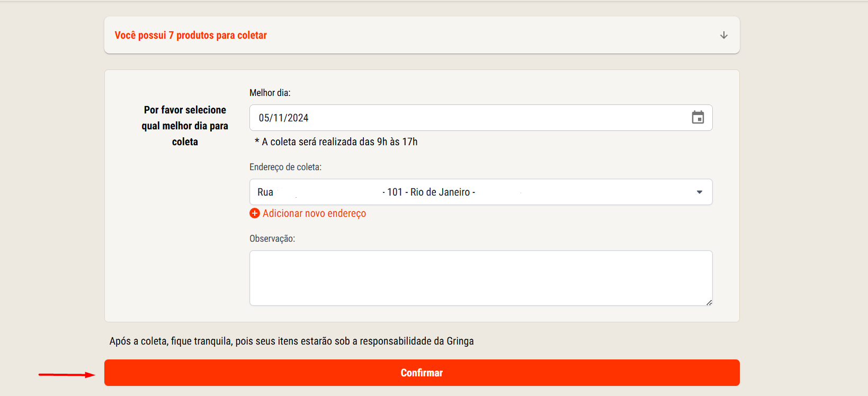The height and width of the screenshot is (396, 868).
Task: Click the 'Adicionar novo endereço' link
Action: [314, 213]
